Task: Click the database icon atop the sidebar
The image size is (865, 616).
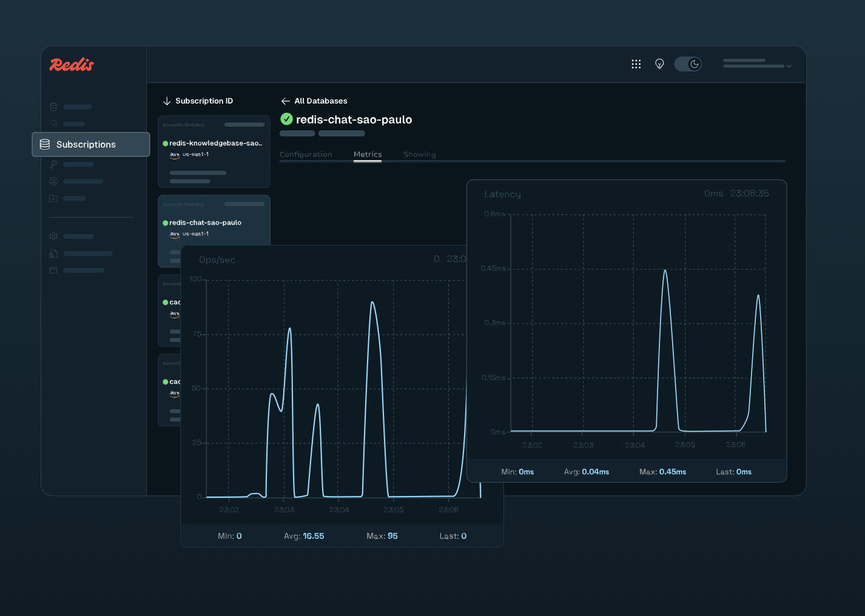Action: point(53,107)
